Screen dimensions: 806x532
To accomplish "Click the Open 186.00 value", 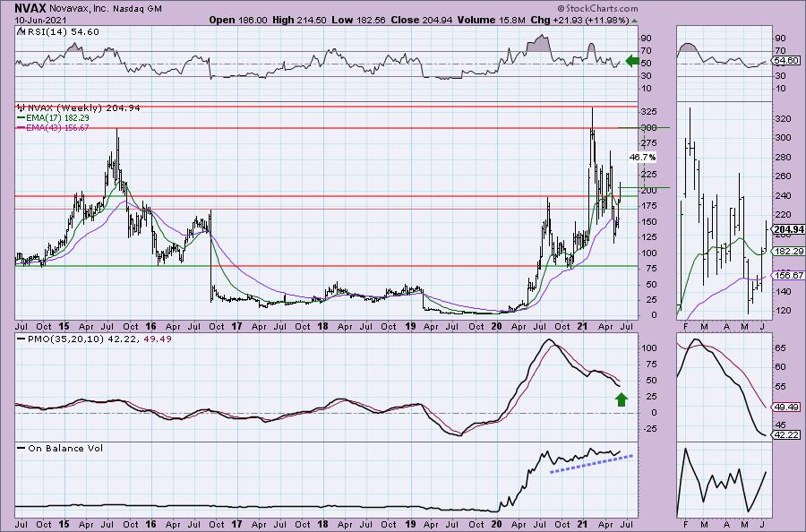I will coord(238,20).
